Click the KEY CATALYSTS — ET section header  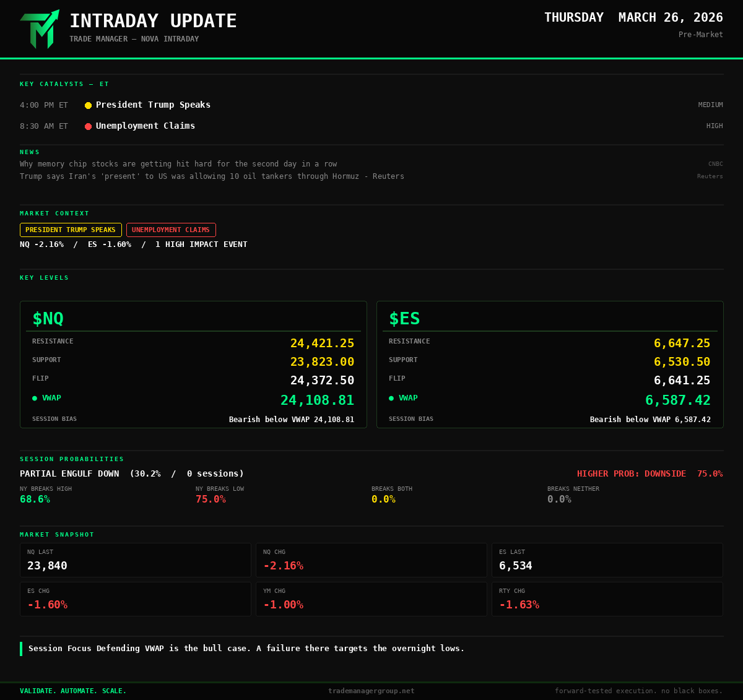point(64,84)
